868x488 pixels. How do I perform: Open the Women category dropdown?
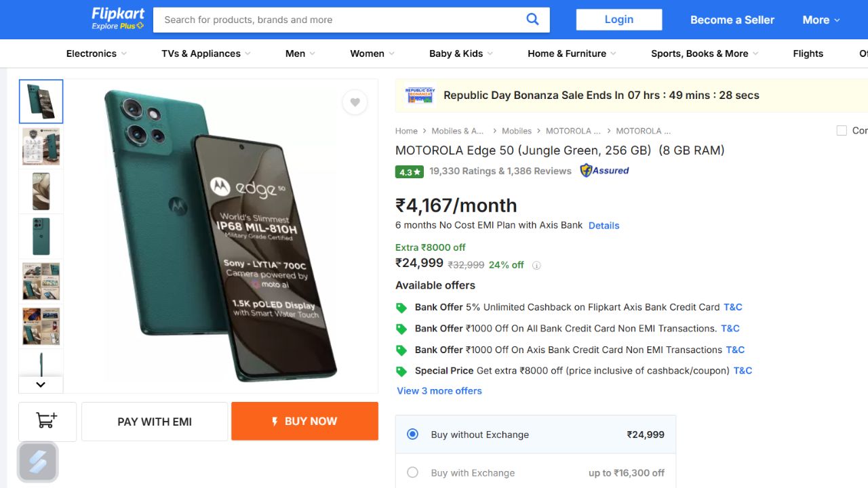(372, 54)
